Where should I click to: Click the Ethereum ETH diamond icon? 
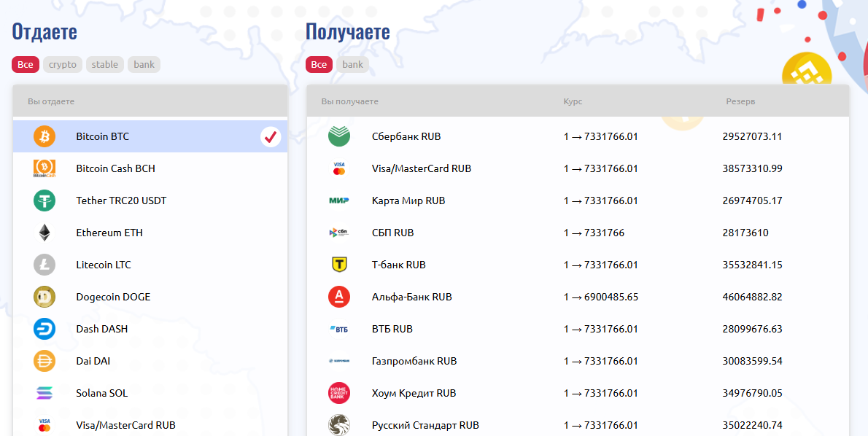pyautogui.click(x=44, y=233)
